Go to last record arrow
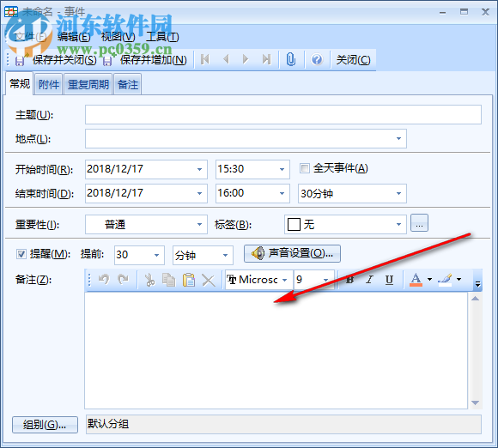This screenshot has width=498, height=448. click(x=266, y=59)
